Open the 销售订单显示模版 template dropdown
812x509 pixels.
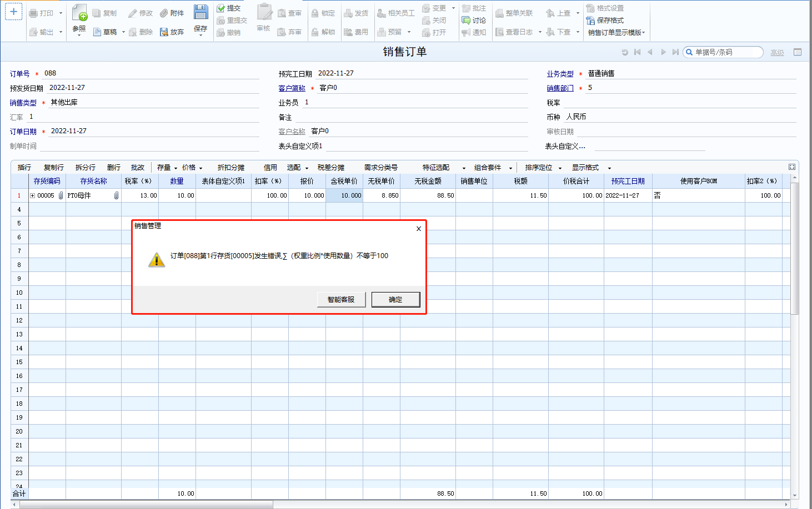point(616,33)
